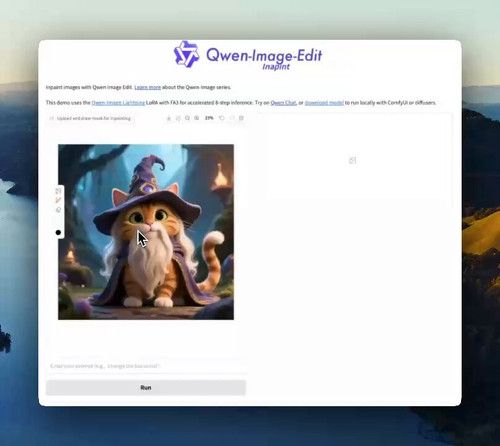Click the undo arrow icon
The height and width of the screenshot is (446, 500).
coord(222,118)
